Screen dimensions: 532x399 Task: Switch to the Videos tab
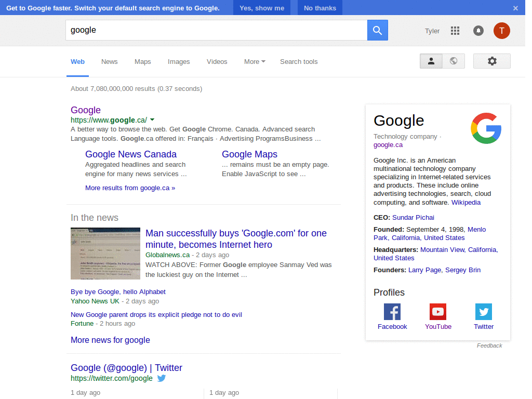pos(217,62)
